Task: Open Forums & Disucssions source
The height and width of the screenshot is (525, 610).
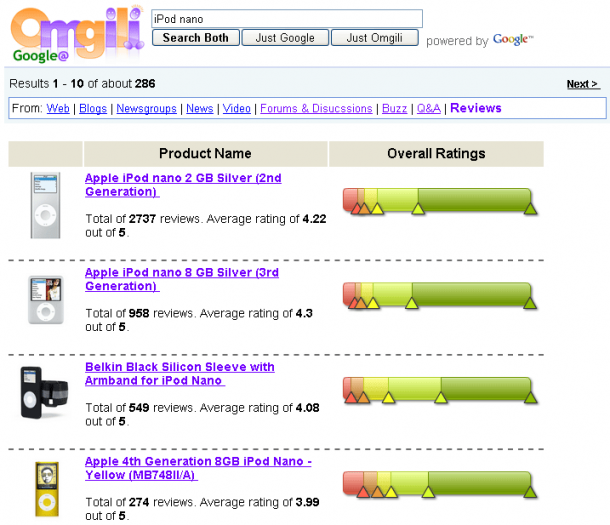Action: [x=316, y=108]
